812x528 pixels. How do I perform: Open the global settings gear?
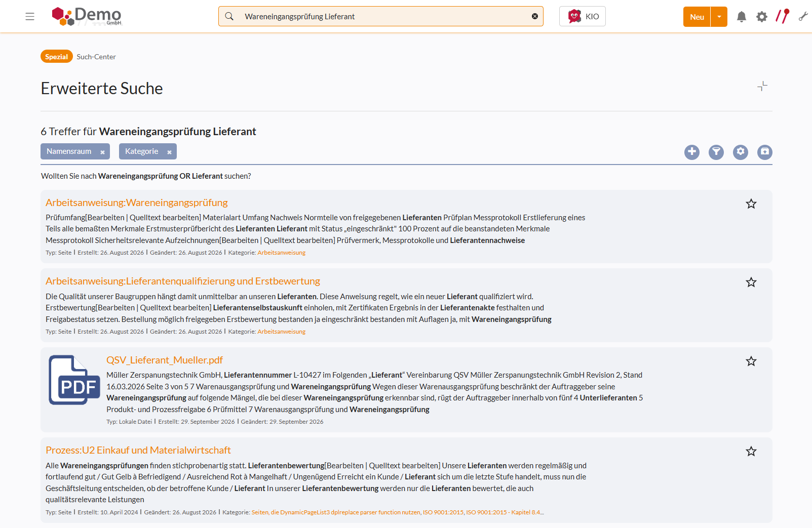click(762, 17)
